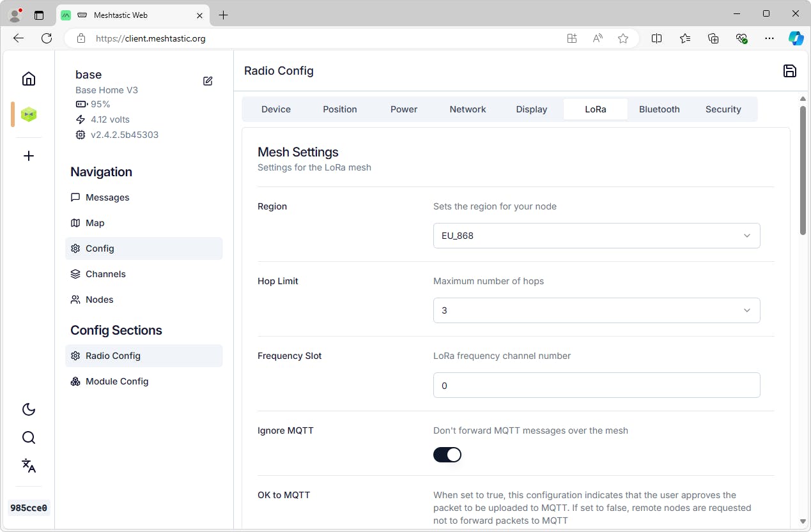Toggle dark mode with the moon icon
This screenshot has width=811, height=532.
tap(29, 409)
